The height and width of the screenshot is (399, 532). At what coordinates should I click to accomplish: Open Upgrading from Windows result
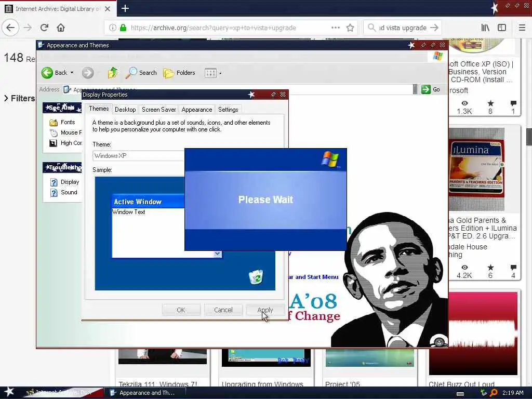click(262, 384)
